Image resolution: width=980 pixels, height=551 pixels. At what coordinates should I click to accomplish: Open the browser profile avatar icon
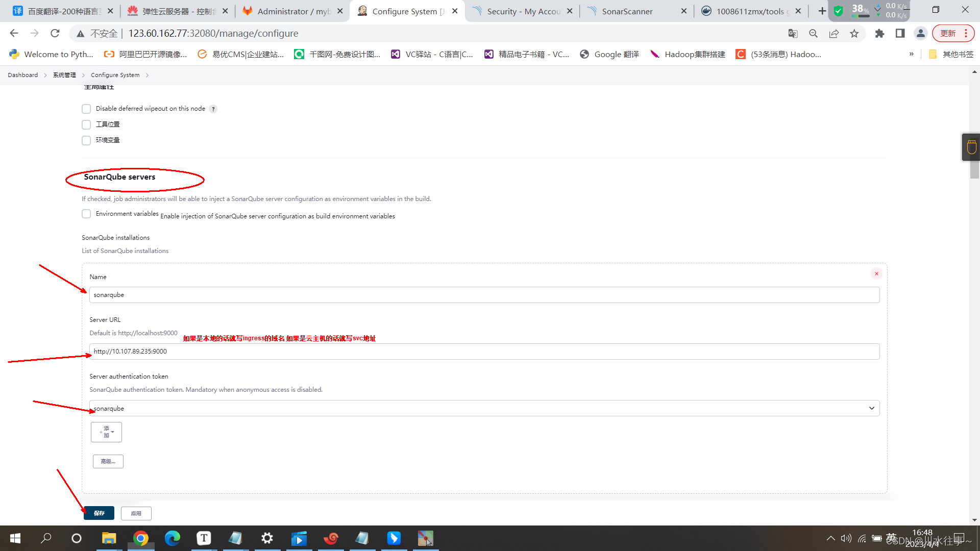(x=920, y=34)
